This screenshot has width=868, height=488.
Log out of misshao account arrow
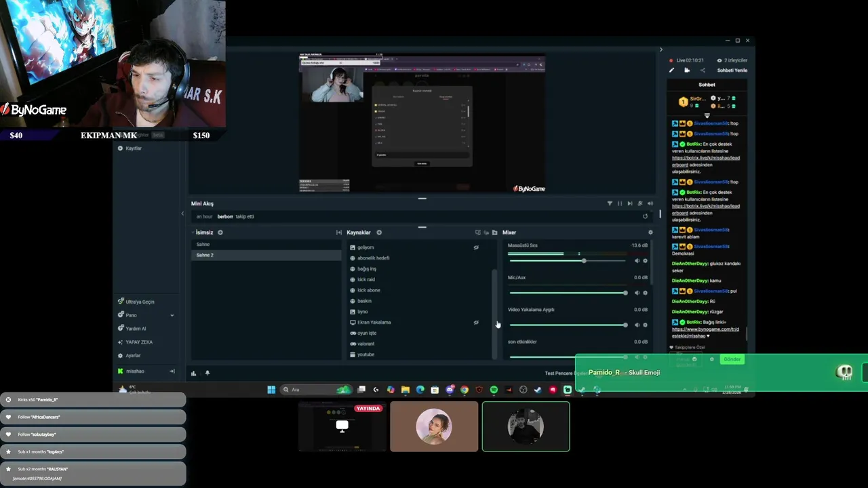click(x=172, y=371)
